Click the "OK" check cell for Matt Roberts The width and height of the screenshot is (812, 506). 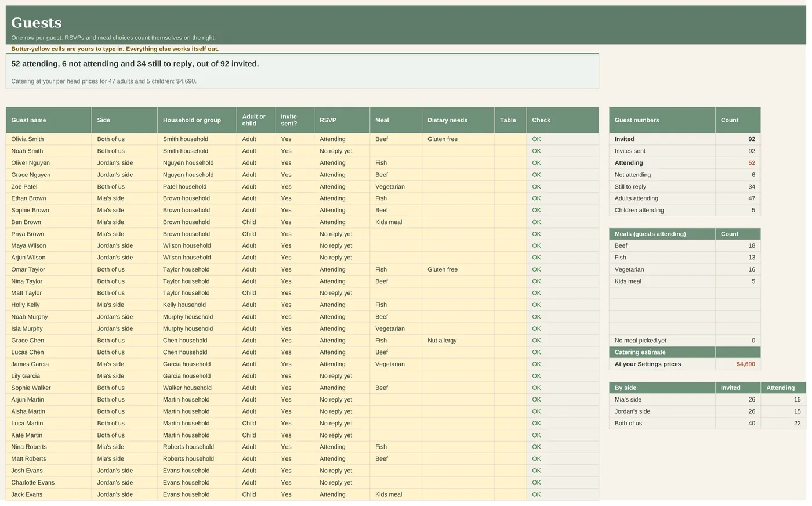tap(563, 459)
